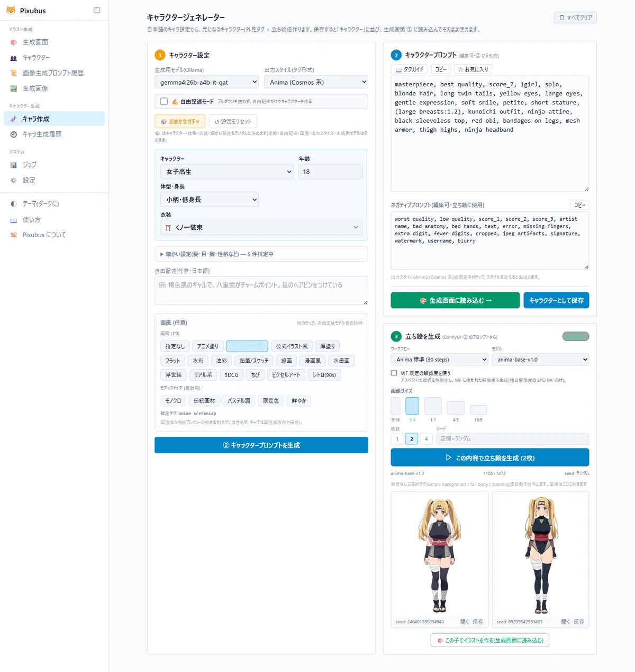Viewport: 635px width, 672px height.
Task: Select ピクセルアート style chip
Action: coord(286,375)
